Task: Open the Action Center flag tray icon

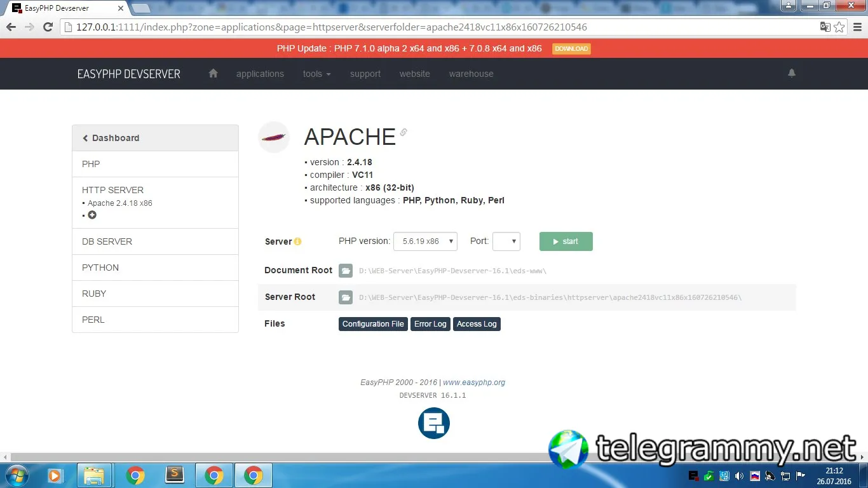Action: pos(801,476)
